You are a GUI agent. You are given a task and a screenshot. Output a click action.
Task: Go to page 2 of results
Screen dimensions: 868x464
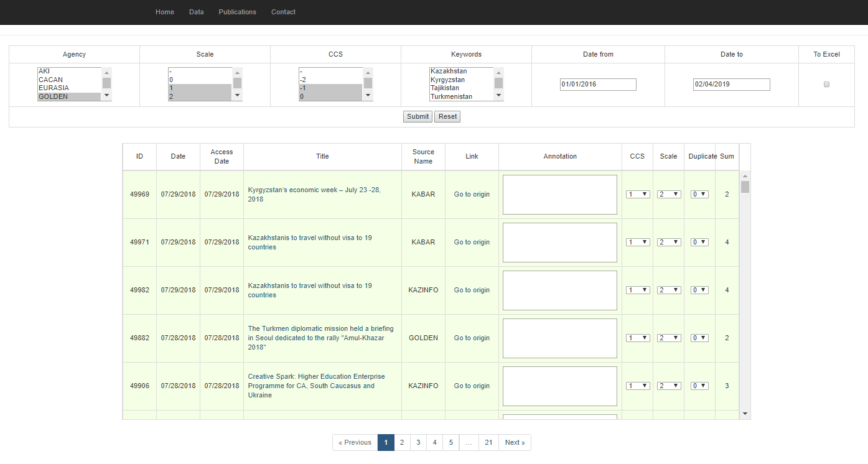click(402, 442)
